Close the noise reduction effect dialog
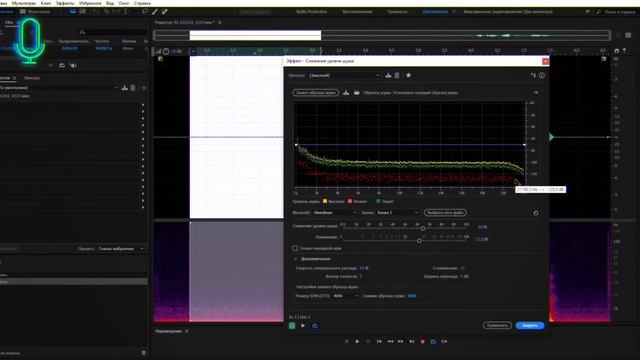Viewport: 640px width, 360px height. click(545, 61)
